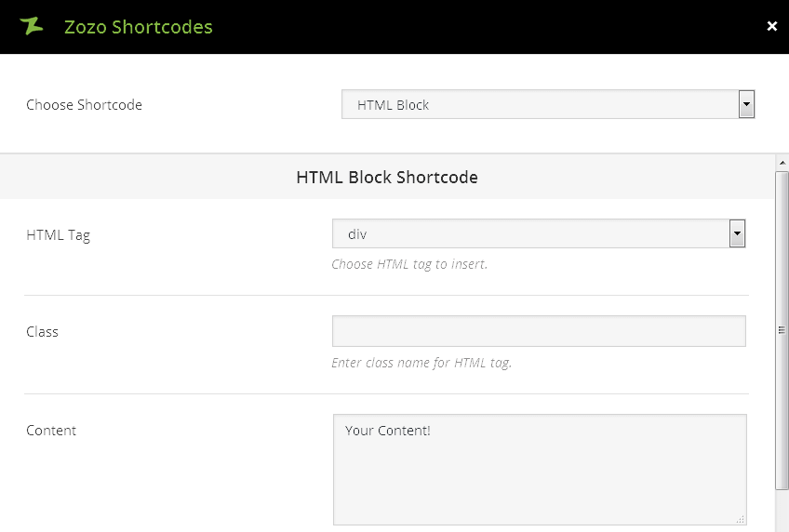Click the HTML Tag field label
This screenshot has height=532, width=789.
pyautogui.click(x=58, y=235)
